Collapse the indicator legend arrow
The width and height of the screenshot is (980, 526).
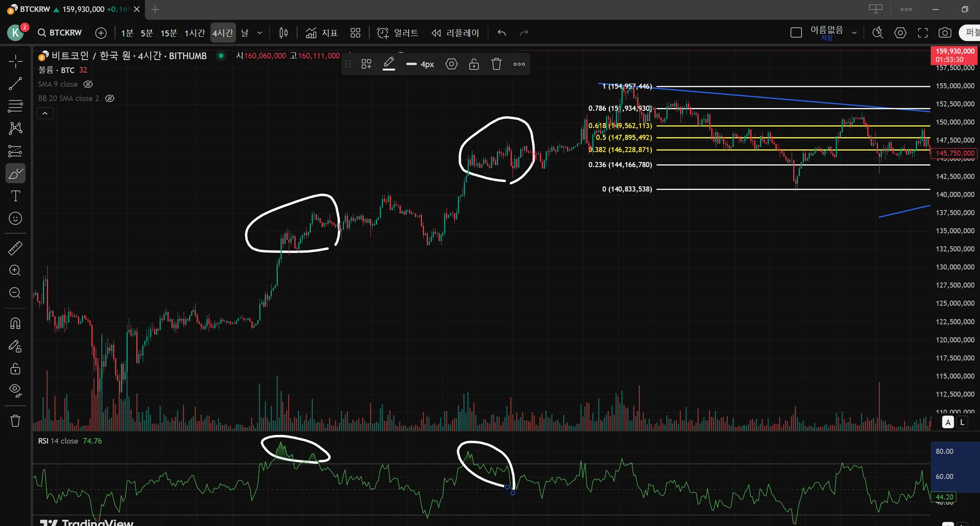(45, 113)
